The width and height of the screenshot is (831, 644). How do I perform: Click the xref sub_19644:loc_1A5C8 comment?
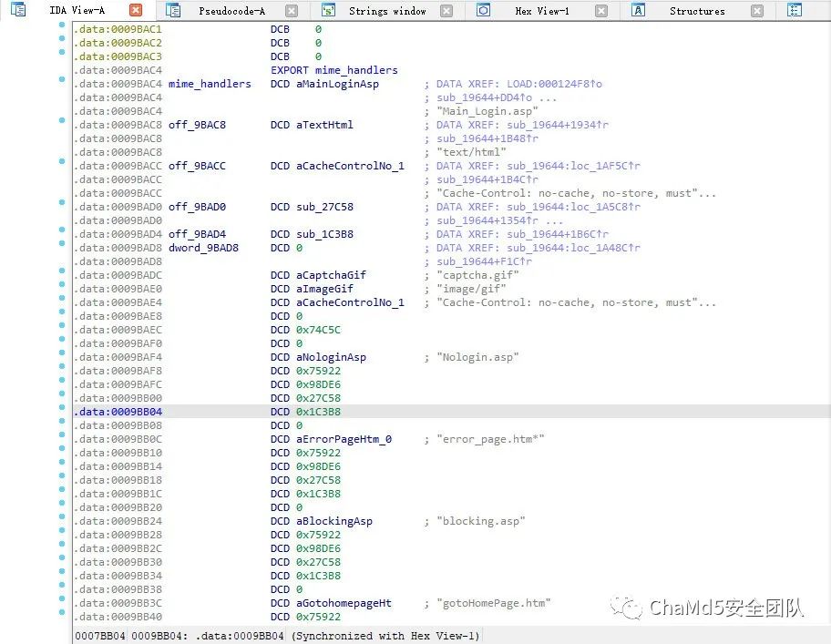pyautogui.click(x=573, y=207)
